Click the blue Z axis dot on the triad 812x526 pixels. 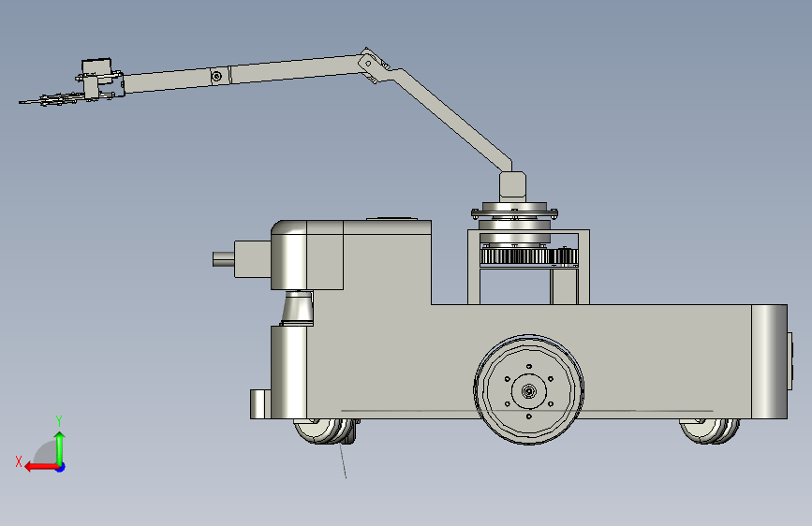[61, 468]
